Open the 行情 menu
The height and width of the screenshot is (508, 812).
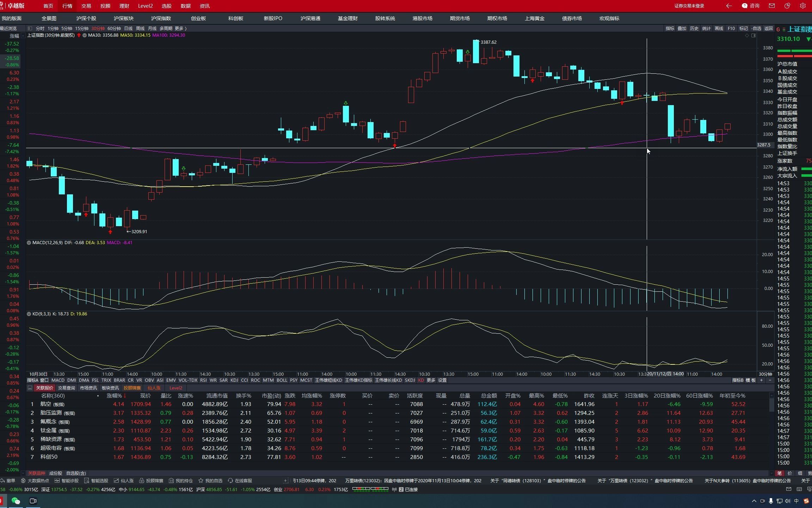[67, 6]
